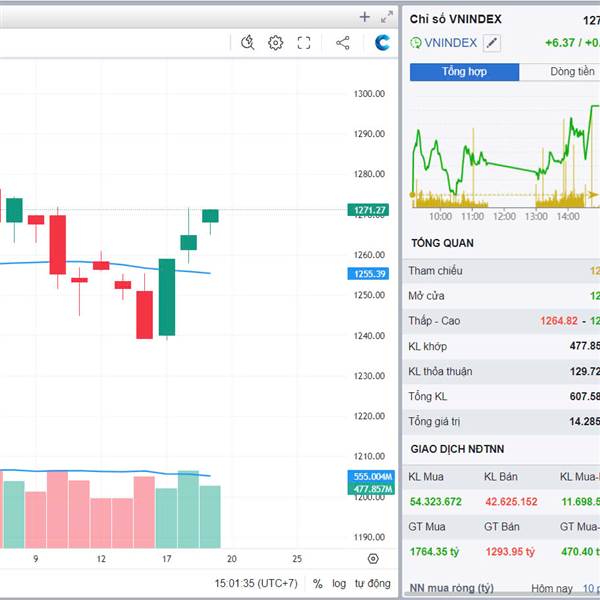
Task: Click sell value 1293.95 tỷ
Action: click(510, 552)
